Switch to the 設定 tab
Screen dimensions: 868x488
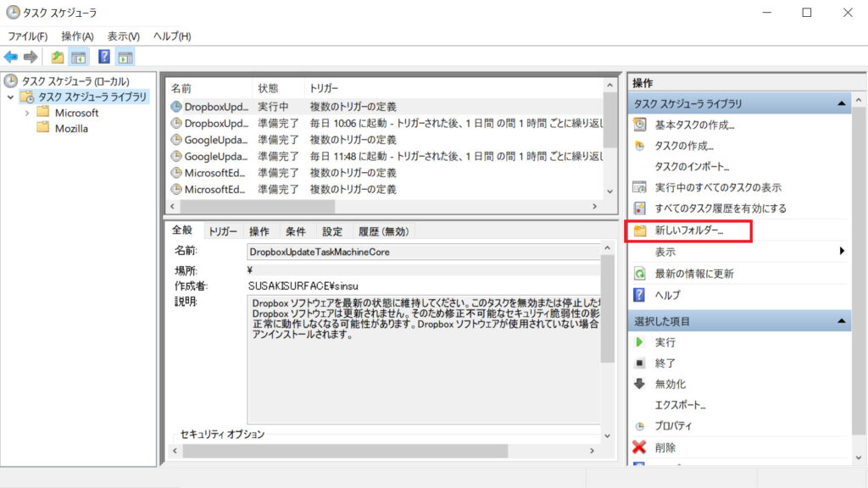click(332, 231)
